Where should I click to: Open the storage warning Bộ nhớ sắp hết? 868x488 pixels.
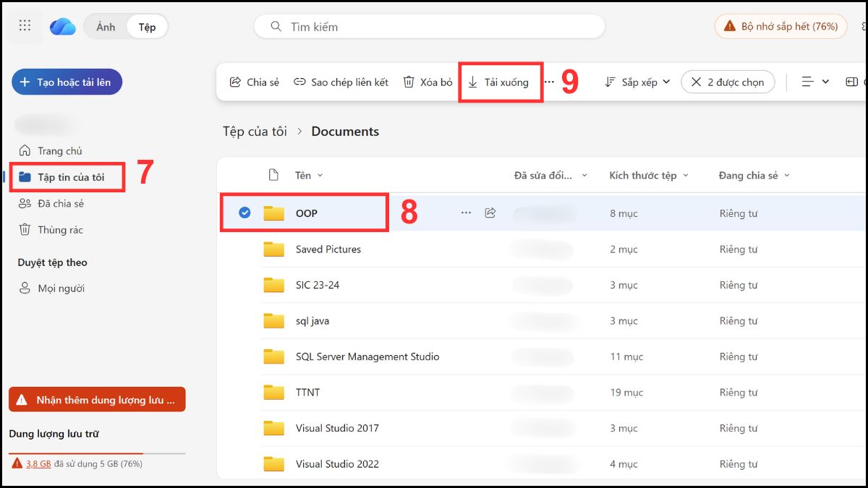(x=780, y=25)
